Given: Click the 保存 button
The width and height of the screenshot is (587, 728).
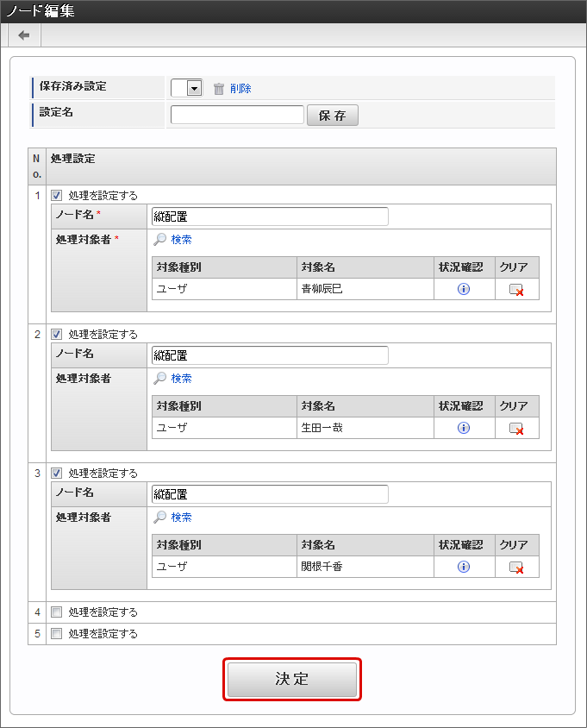Looking at the screenshot, I should click(x=332, y=116).
